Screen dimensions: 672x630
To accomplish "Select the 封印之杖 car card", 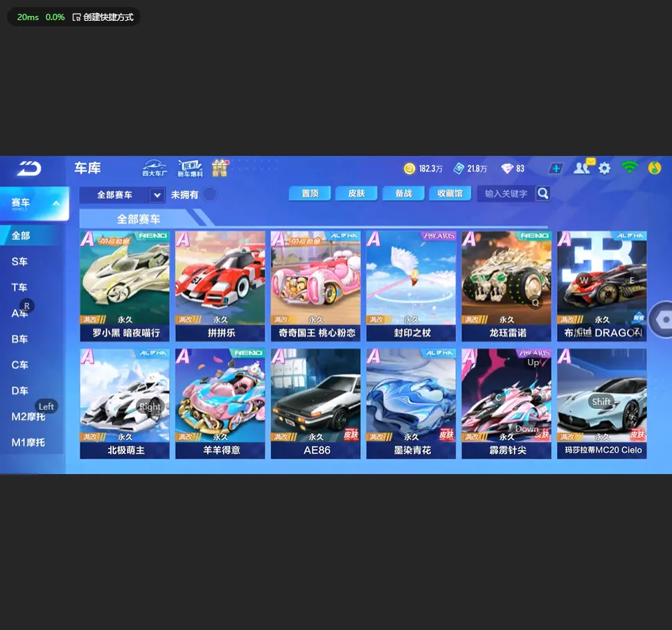I will pyautogui.click(x=411, y=286).
